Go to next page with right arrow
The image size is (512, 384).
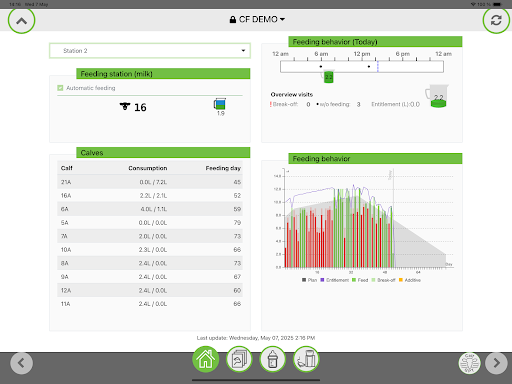pos(496,363)
